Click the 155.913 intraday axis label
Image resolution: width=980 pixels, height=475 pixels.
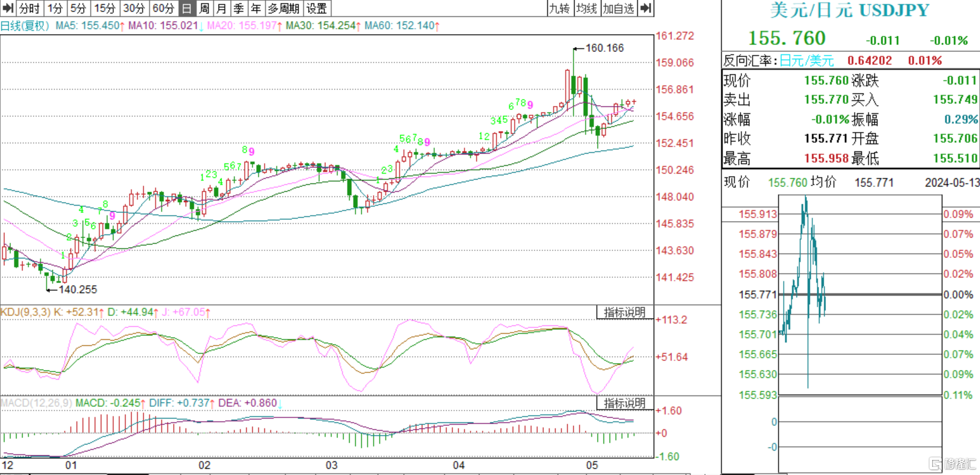758,214
